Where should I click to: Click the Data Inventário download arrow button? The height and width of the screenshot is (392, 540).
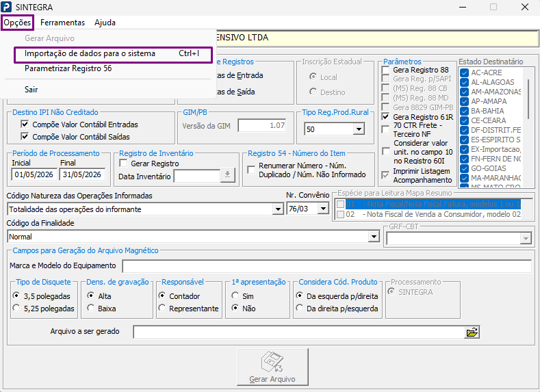click(x=228, y=175)
